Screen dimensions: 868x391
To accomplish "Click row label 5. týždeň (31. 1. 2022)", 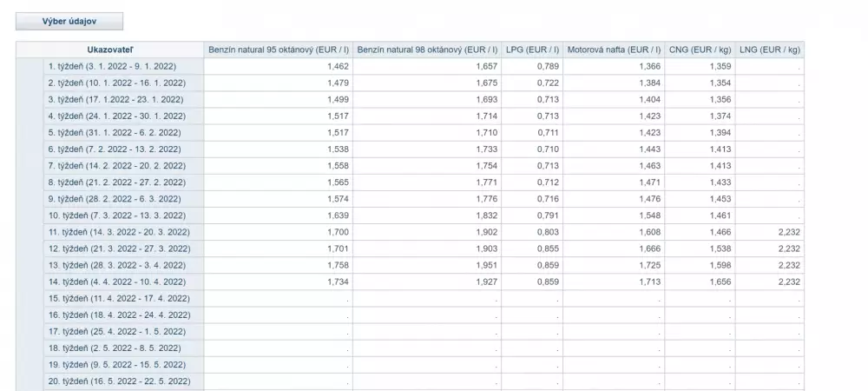I will [x=115, y=132].
